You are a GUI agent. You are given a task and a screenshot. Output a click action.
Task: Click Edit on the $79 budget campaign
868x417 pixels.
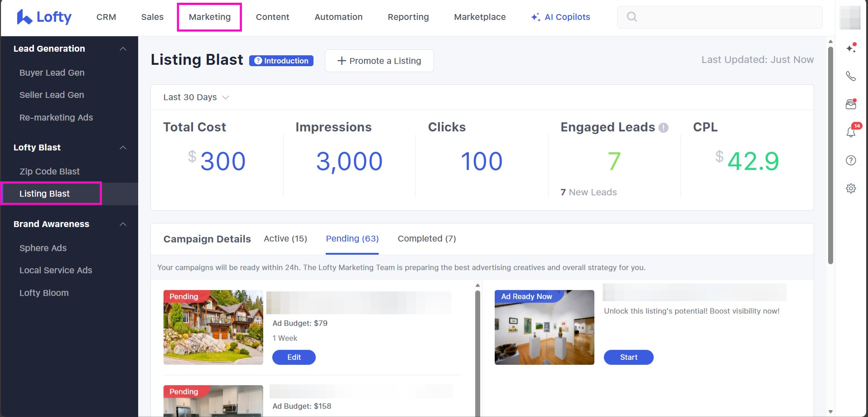(294, 357)
